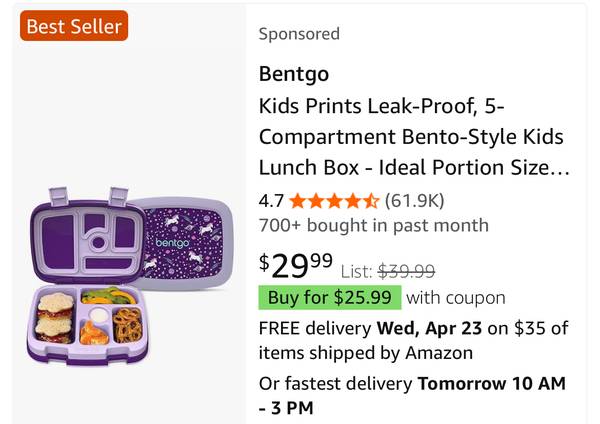Open the Bentgo brand link
600x424 pixels.
294,74
